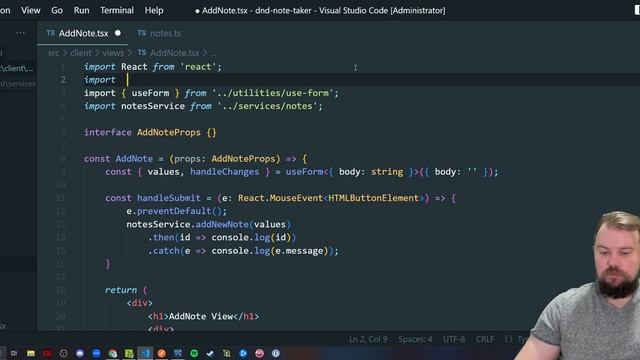Open the dark blue square taskbar app
This screenshot has width=640, height=360.
click(x=178, y=353)
